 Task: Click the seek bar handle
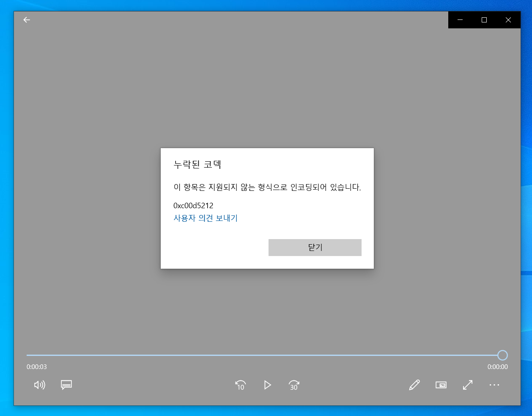502,355
